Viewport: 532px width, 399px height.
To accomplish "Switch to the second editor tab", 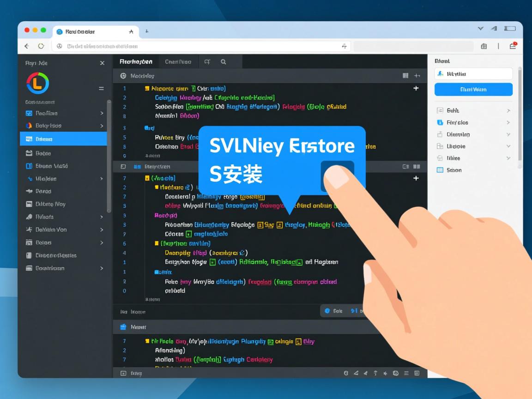I will coord(178,61).
